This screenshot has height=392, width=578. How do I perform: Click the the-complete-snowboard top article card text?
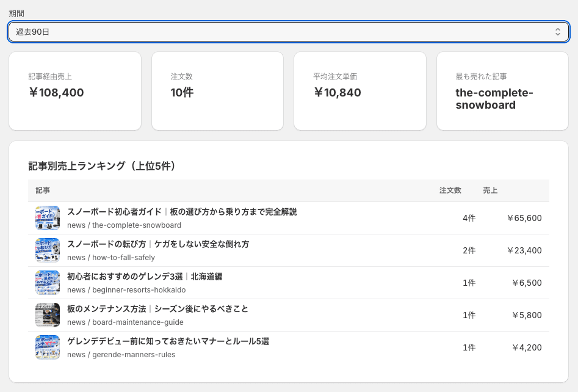(494, 99)
